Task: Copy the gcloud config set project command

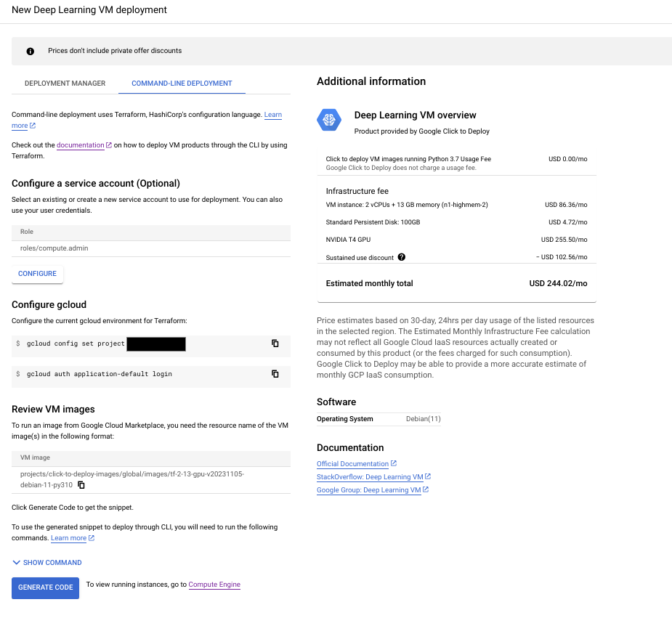Action: 275,343
